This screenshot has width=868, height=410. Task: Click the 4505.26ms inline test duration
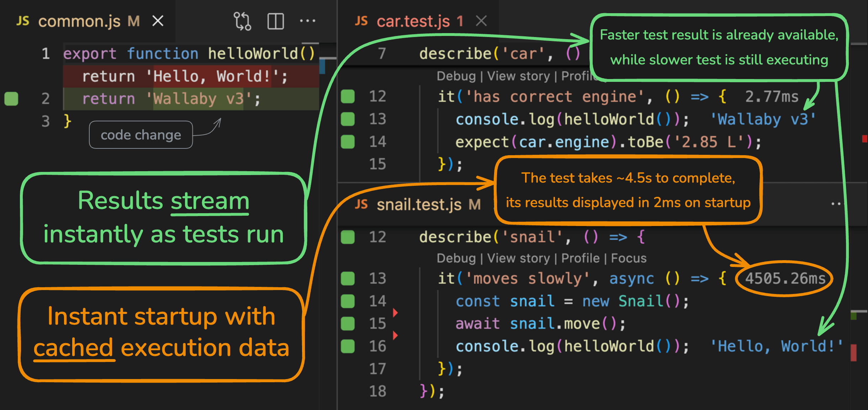coord(785,278)
